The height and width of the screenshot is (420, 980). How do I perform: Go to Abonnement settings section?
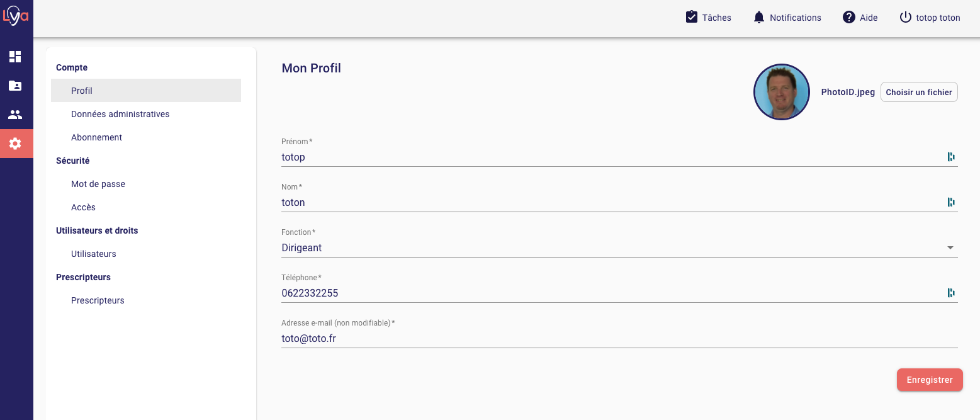click(x=96, y=137)
